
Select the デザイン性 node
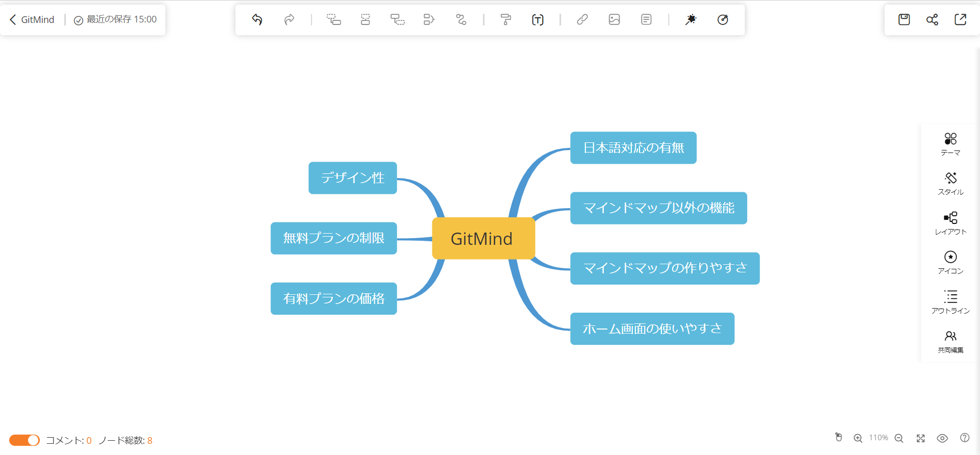coord(353,178)
